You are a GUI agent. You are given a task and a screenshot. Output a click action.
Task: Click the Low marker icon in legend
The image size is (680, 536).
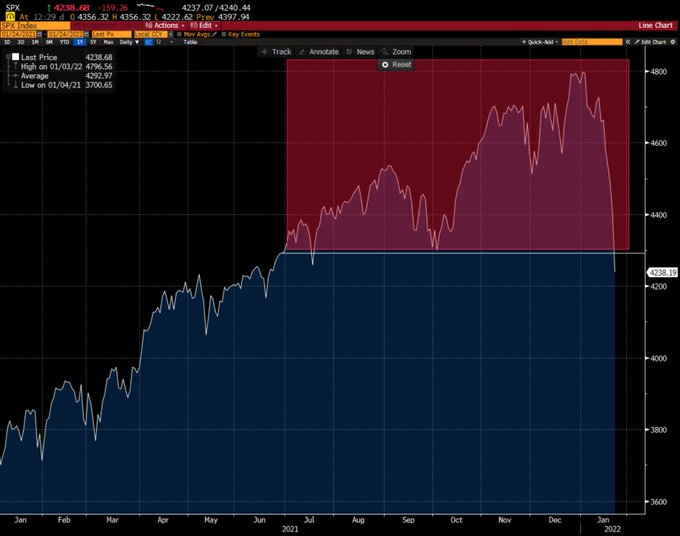click(x=16, y=85)
